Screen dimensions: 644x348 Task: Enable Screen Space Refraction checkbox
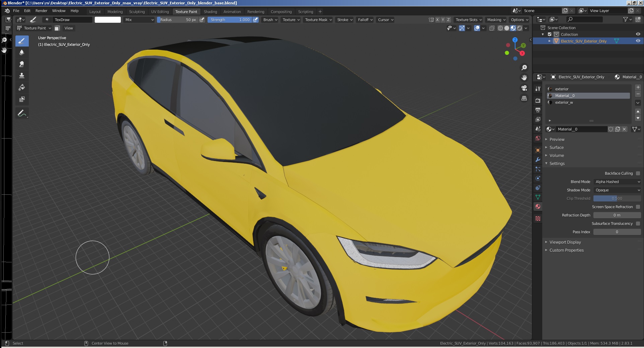638,207
